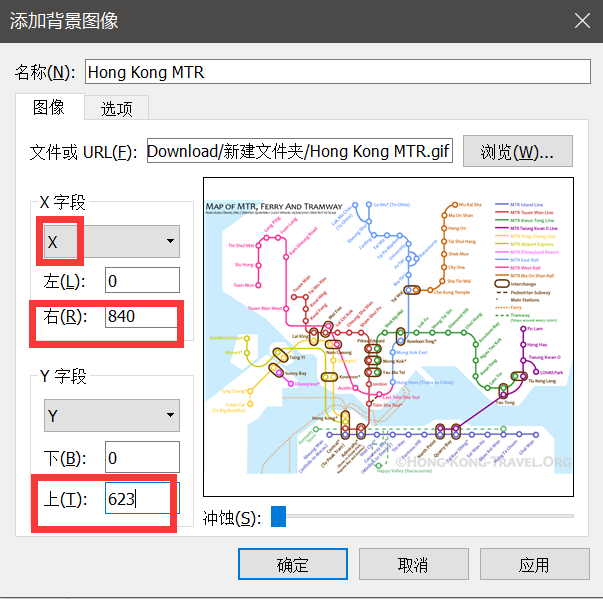Confirm with the 确定 button
Screen dimensions: 603x599
tap(293, 564)
